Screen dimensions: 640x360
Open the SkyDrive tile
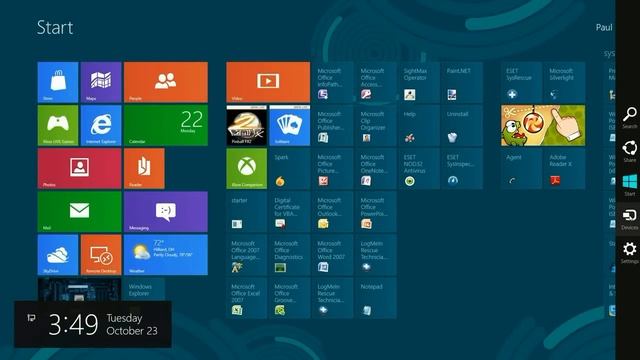[x=58, y=255]
